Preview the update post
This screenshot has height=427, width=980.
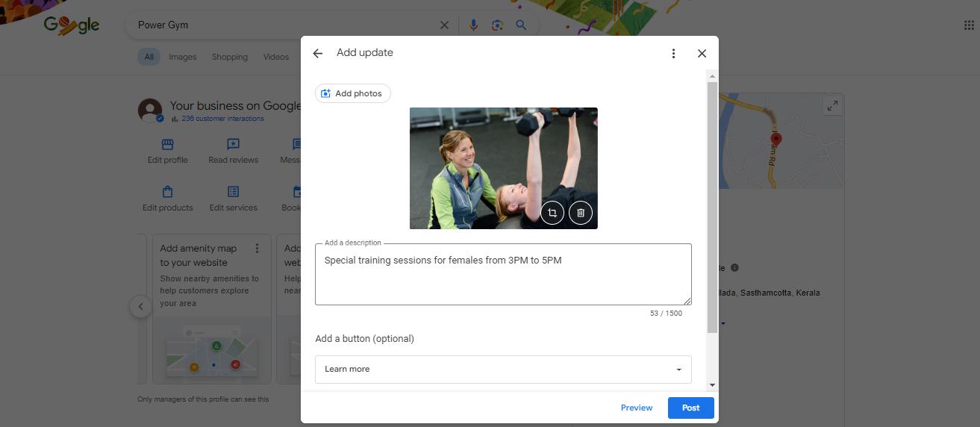(637, 408)
